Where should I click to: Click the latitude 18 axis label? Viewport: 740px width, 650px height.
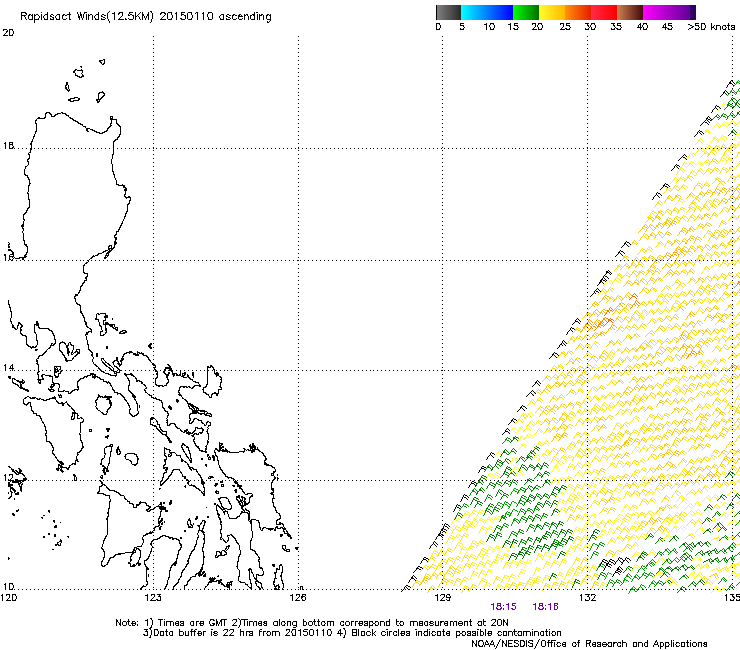[8, 145]
